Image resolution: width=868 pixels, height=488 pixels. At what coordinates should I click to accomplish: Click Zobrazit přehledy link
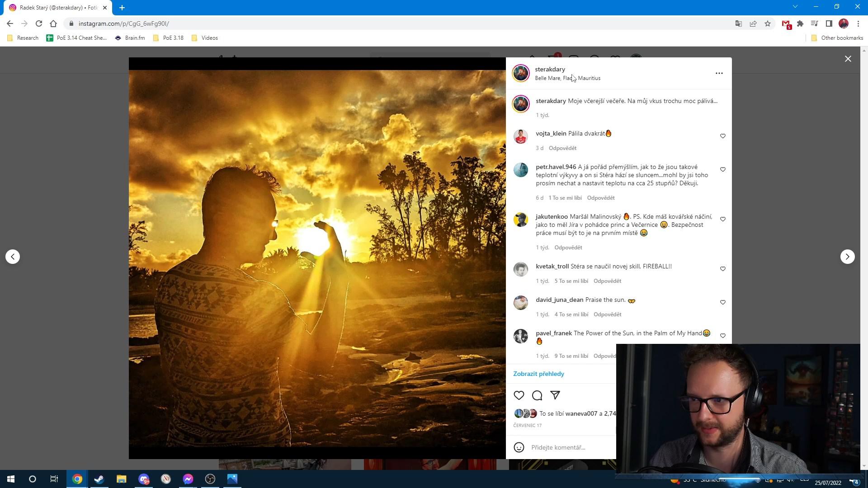pyautogui.click(x=538, y=374)
